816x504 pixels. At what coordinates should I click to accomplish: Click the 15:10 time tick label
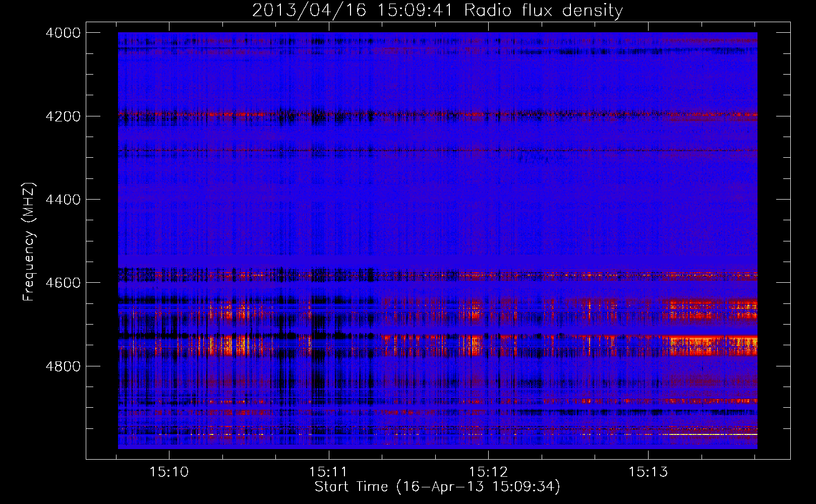(169, 472)
